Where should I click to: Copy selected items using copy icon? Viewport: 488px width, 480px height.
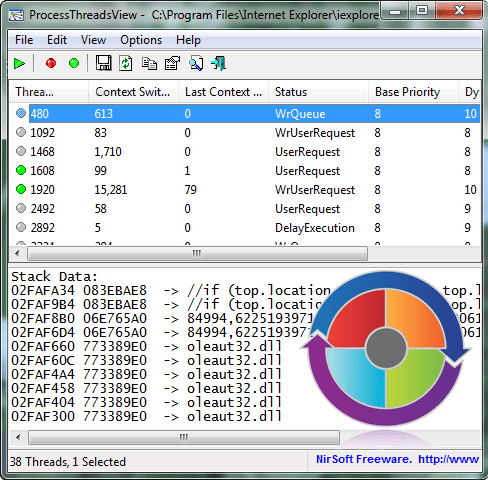tap(149, 63)
